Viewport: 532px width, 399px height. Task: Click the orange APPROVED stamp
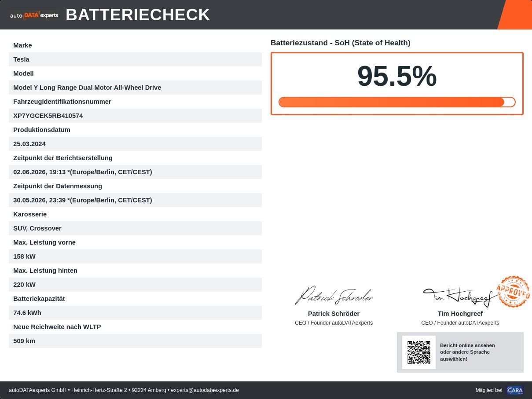(x=513, y=291)
